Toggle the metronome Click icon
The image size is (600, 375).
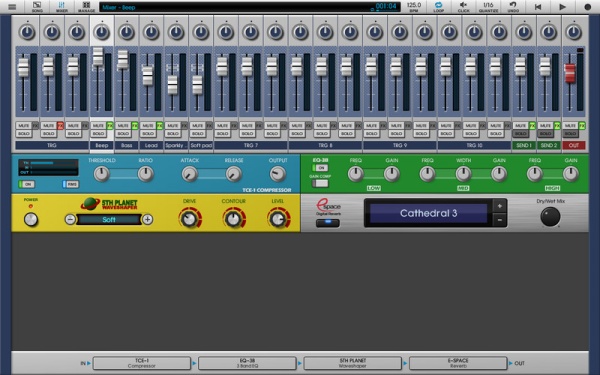463,7
